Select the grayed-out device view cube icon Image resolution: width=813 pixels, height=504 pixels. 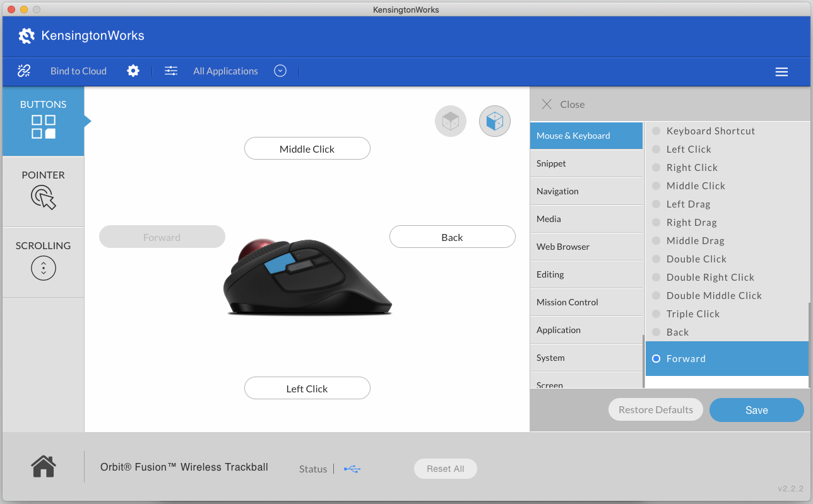coord(450,121)
